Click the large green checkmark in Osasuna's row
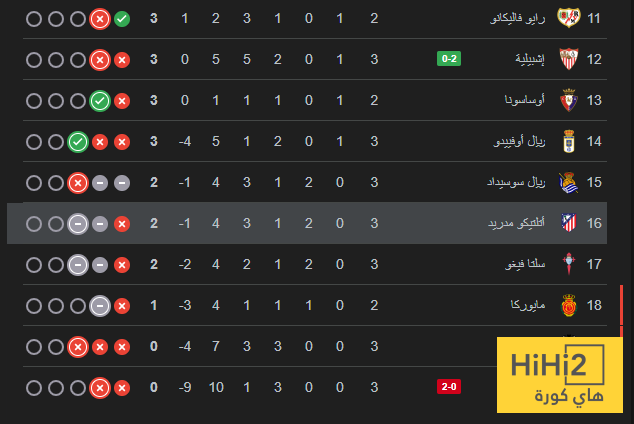 pos(99,100)
